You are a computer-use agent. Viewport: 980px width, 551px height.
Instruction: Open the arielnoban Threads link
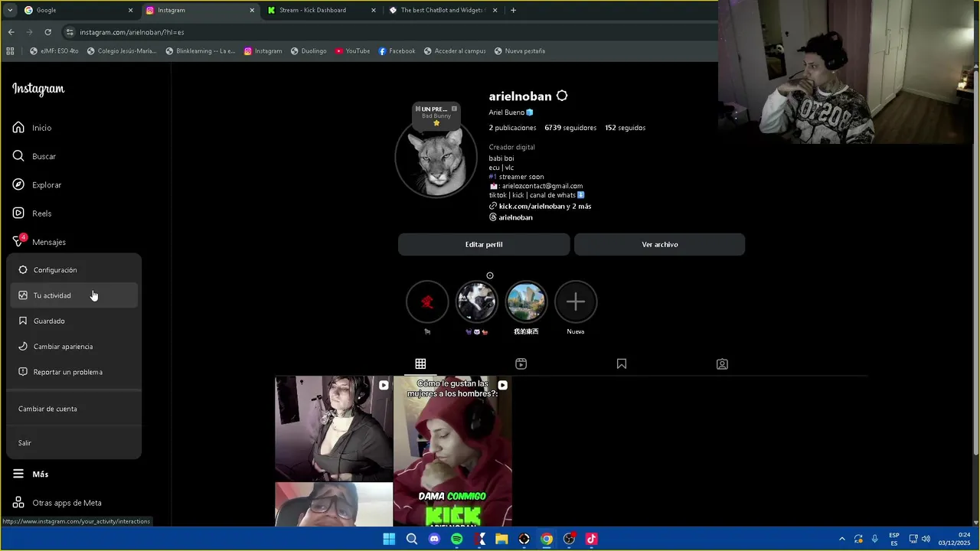pos(511,217)
